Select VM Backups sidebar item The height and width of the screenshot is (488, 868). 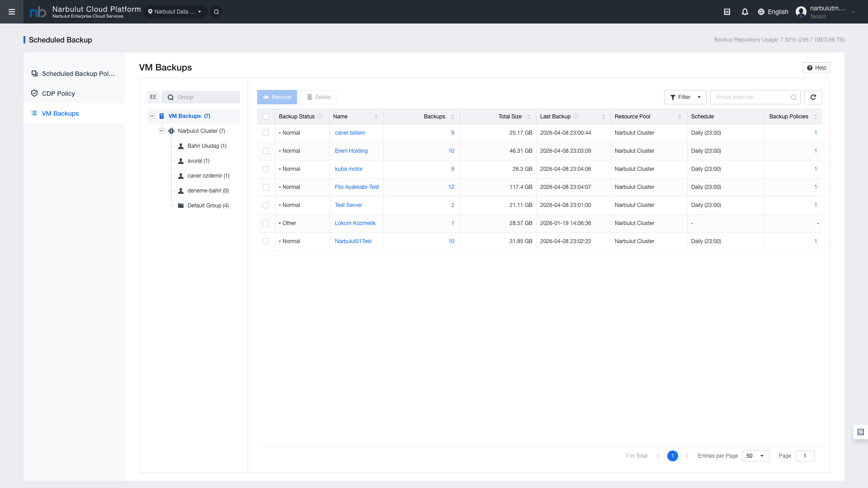74,113
